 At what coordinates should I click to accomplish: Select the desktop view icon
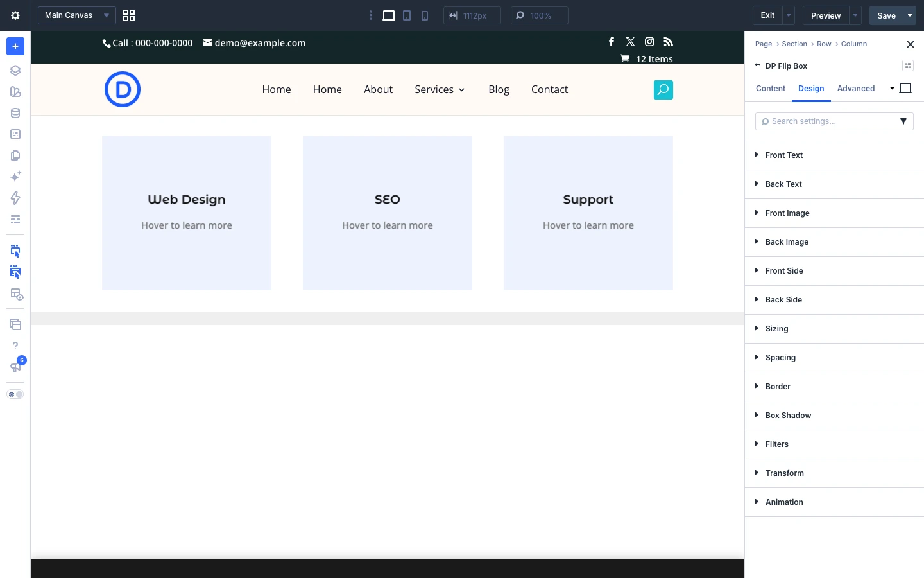[389, 15]
